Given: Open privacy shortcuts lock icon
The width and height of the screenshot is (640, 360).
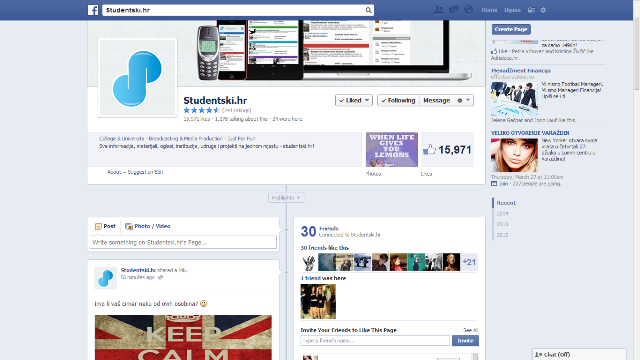Looking at the screenshot, I should point(531,10).
